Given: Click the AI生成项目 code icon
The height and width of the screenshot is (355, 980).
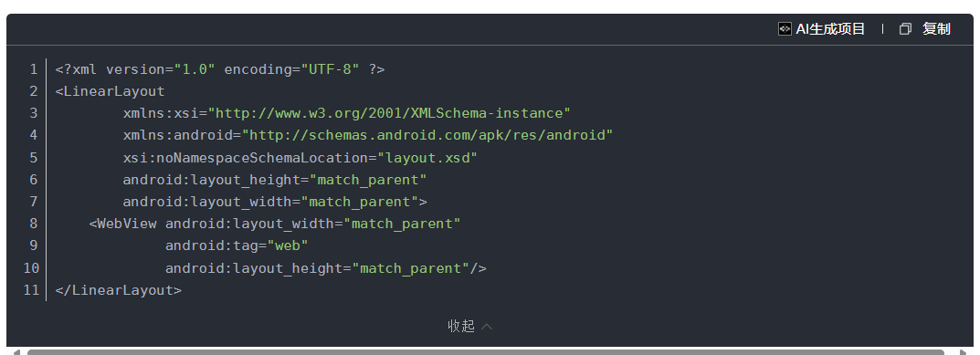Looking at the screenshot, I should [x=785, y=29].
